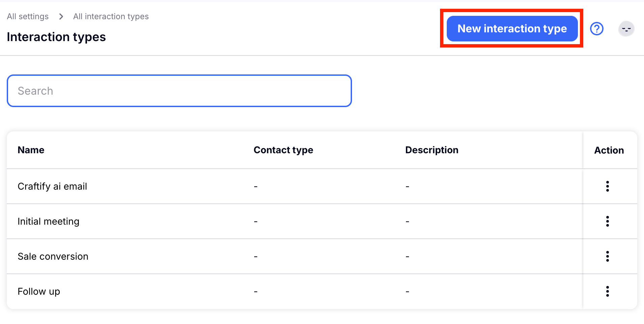Open actions menu for Craftify ai email
Viewport: 644px width, 324px height.
[x=607, y=186]
